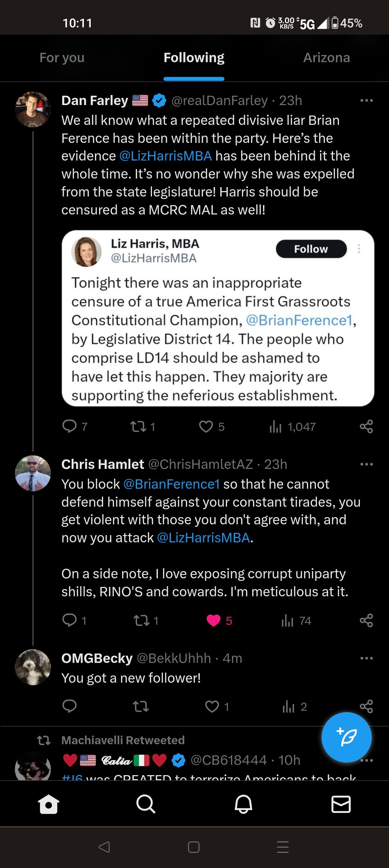Screen dimensions: 389x868
Task: Open the compose new tweet button
Action: [346, 737]
